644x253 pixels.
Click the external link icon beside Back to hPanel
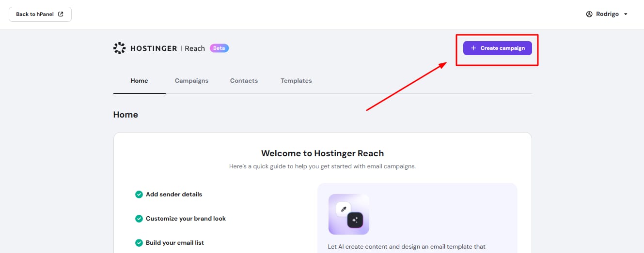[61, 14]
